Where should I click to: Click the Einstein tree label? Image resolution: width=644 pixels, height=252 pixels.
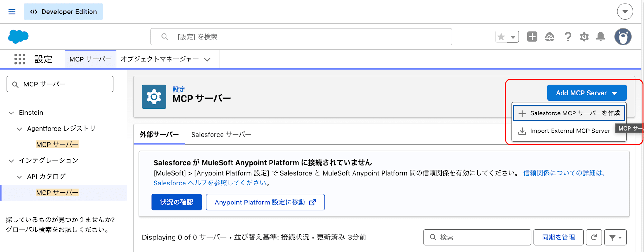[x=31, y=113]
